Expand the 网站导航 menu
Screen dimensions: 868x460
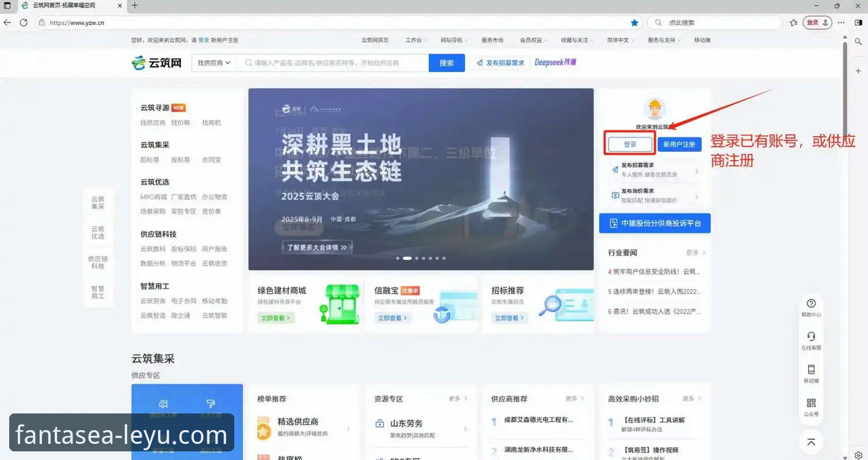(455, 40)
